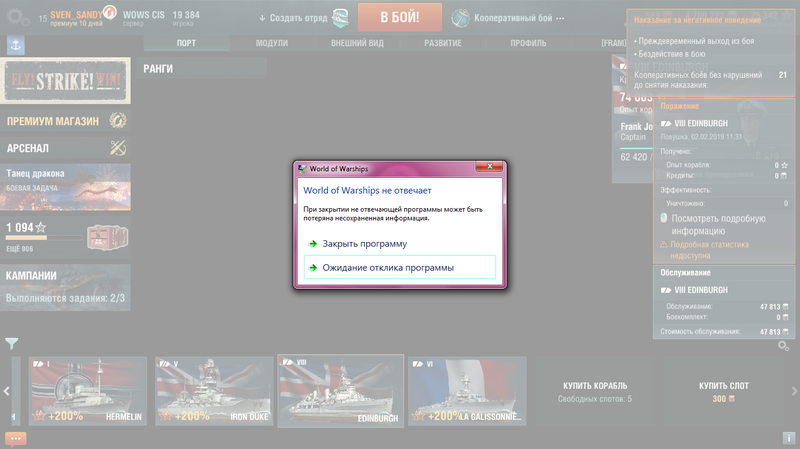This screenshot has width=800, height=449.
Task: Open the chat button in the bottom-left corner
Action: tap(15, 438)
